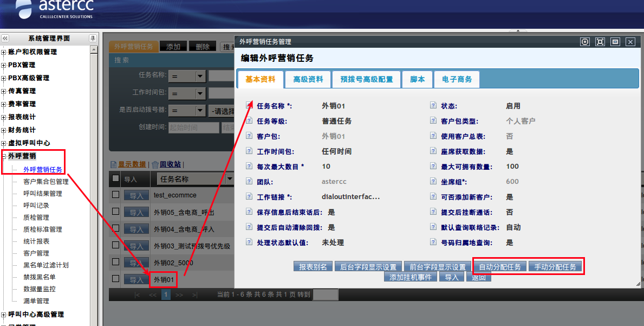Click the 自动分配任务 button
The image size is (644, 326).
pos(500,267)
